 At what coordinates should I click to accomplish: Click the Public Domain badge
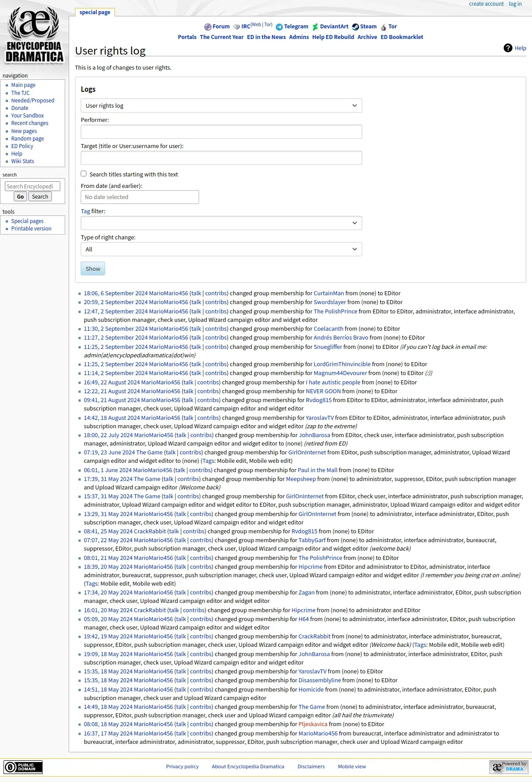coord(23,767)
